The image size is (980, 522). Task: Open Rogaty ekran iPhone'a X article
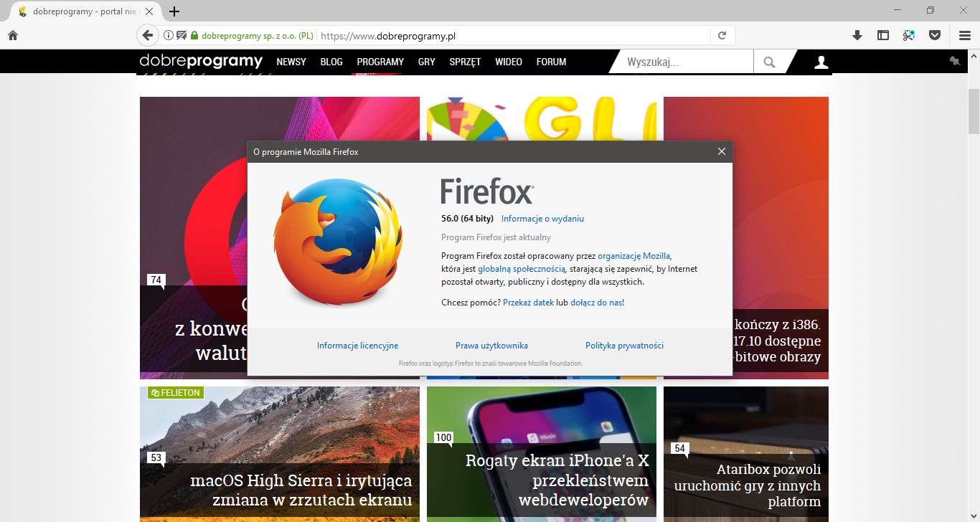(x=557, y=480)
